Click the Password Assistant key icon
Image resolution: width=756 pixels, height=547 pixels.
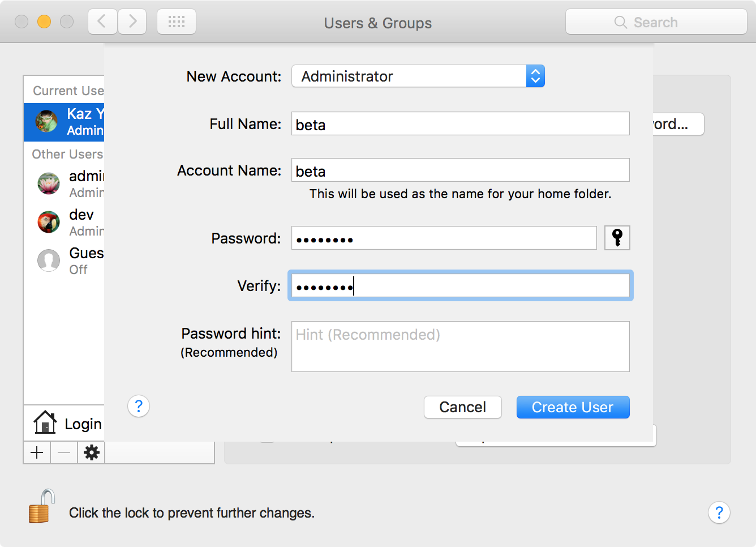pos(617,238)
